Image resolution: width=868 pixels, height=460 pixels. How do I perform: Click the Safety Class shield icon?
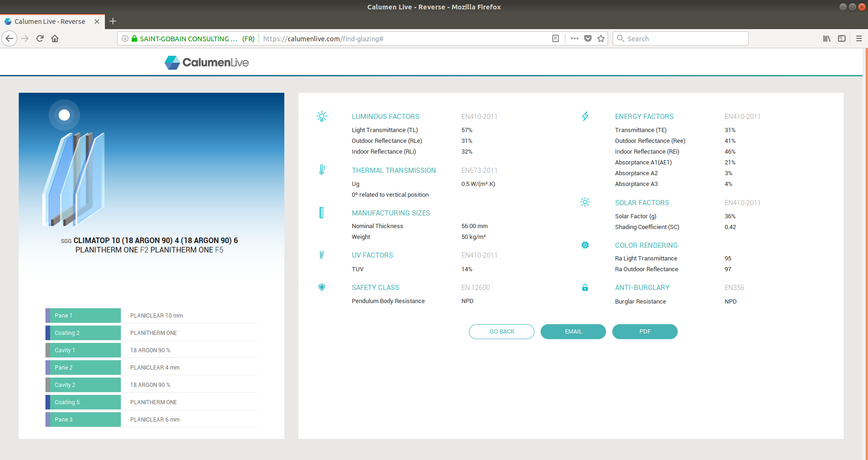coord(322,287)
